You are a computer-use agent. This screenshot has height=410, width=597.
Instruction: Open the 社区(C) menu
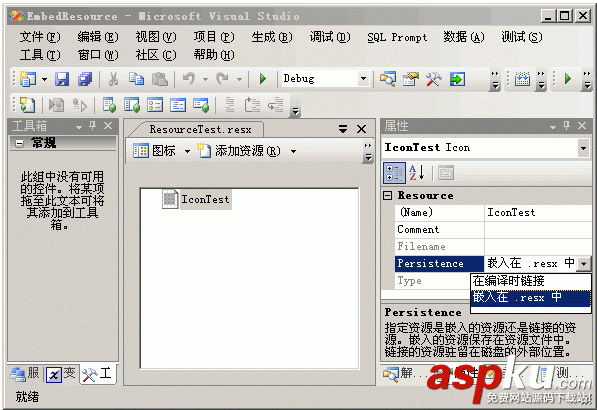coord(156,55)
